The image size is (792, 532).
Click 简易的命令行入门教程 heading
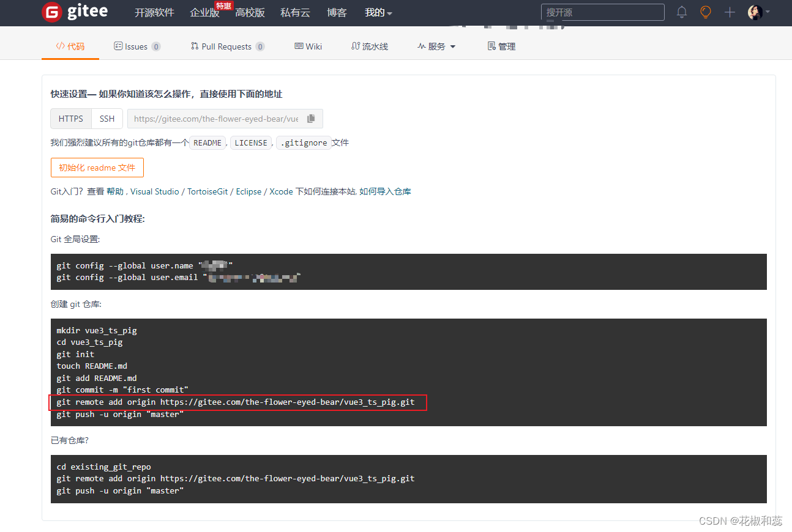pyautogui.click(x=98, y=219)
